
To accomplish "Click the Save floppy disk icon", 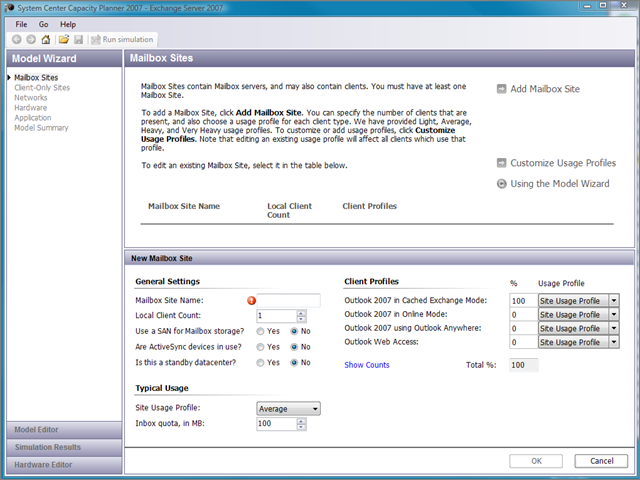I will tap(78, 39).
